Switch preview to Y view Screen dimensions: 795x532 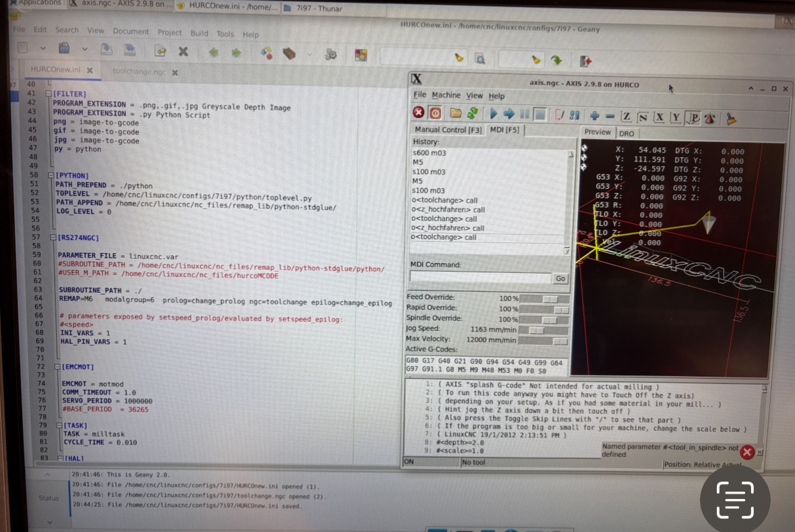click(676, 118)
